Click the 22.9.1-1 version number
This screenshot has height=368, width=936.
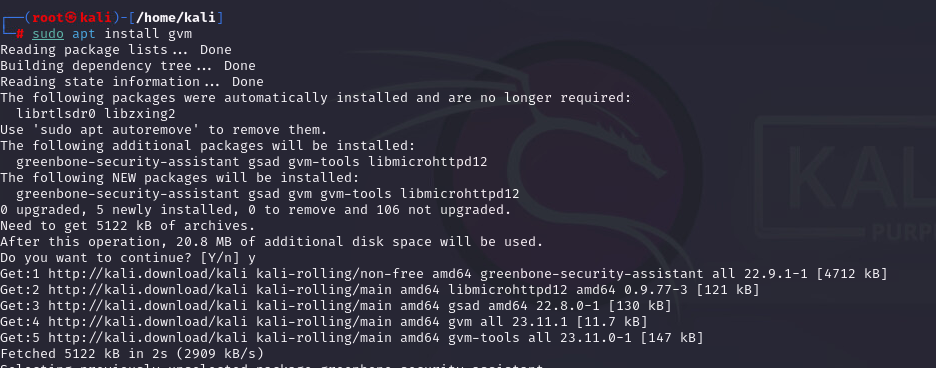[x=775, y=274]
